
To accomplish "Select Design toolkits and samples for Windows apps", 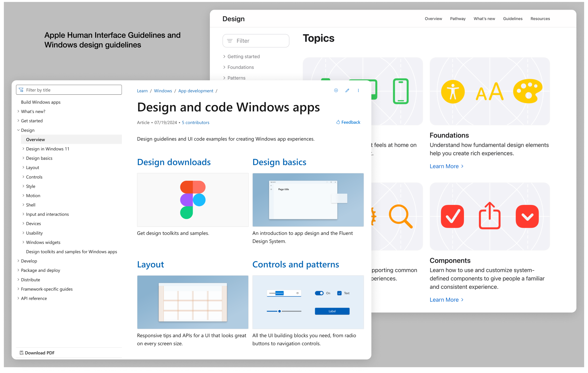I will click(72, 252).
